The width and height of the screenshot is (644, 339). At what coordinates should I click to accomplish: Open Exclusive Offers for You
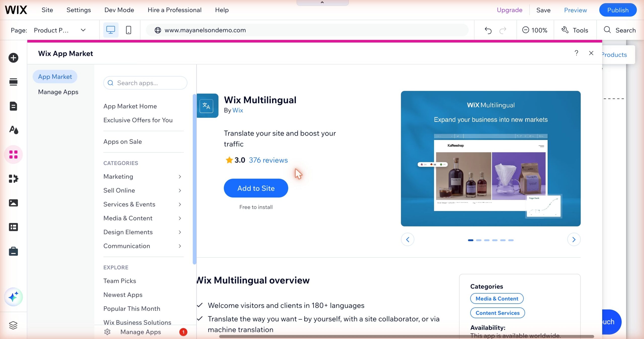pyautogui.click(x=138, y=120)
